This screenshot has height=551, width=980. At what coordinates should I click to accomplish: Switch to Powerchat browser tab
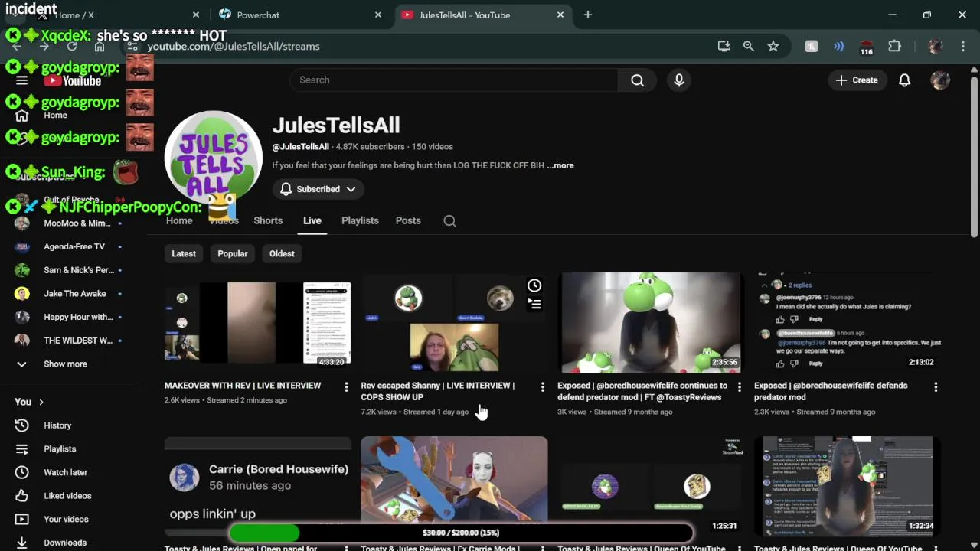(299, 15)
